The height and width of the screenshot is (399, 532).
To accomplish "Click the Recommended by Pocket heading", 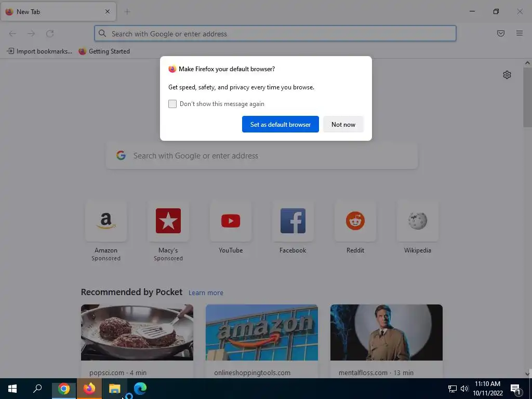I will pos(131,292).
